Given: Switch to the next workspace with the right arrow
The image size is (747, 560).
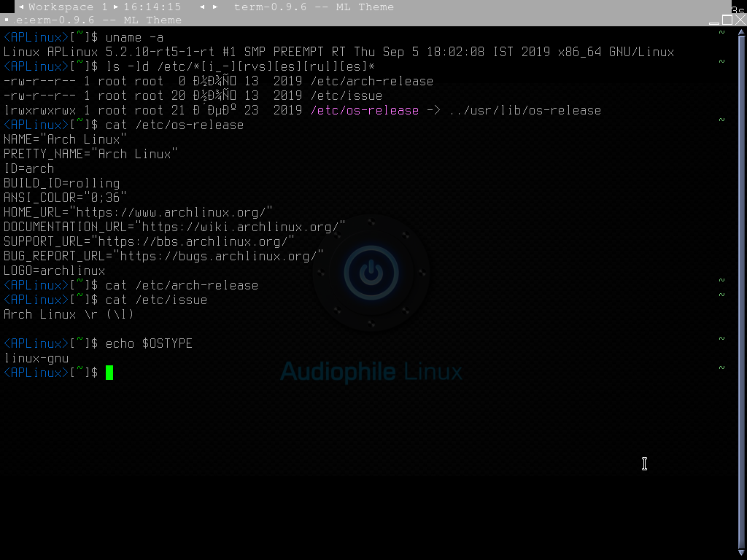Looking at the screenshot, I should [115, 7].
